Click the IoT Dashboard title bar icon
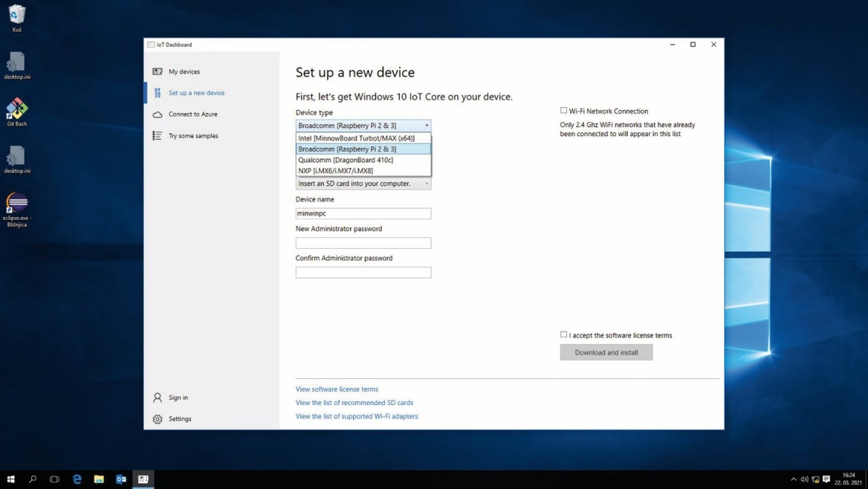The image size is (868, 489). [x=151, y=45]
